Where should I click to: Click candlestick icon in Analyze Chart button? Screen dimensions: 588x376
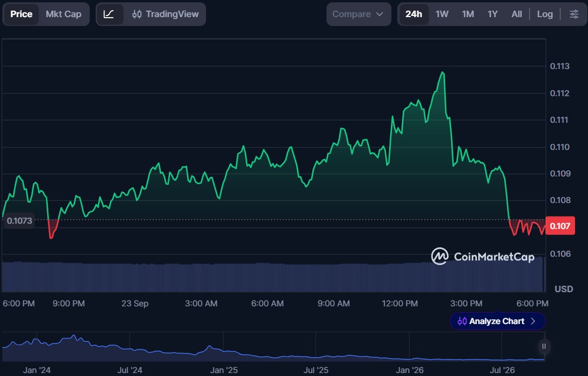(462, 321)
